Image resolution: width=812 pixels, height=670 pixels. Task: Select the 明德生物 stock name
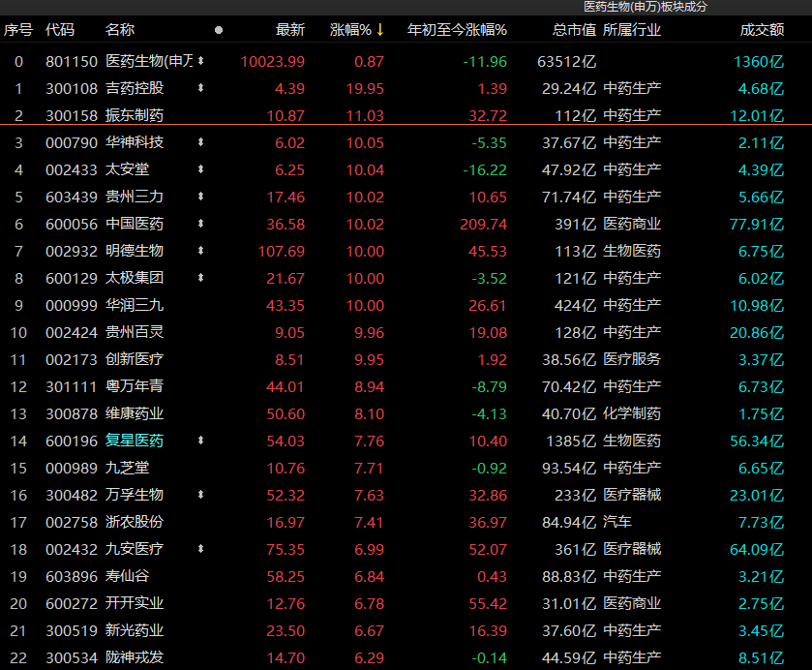135,251
